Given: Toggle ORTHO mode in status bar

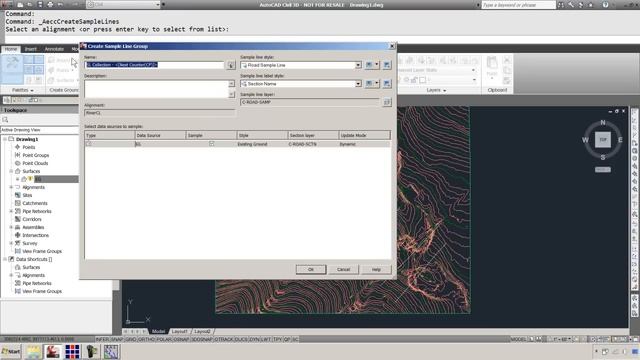Looking at the screenshot, I should tap(147, 339).
